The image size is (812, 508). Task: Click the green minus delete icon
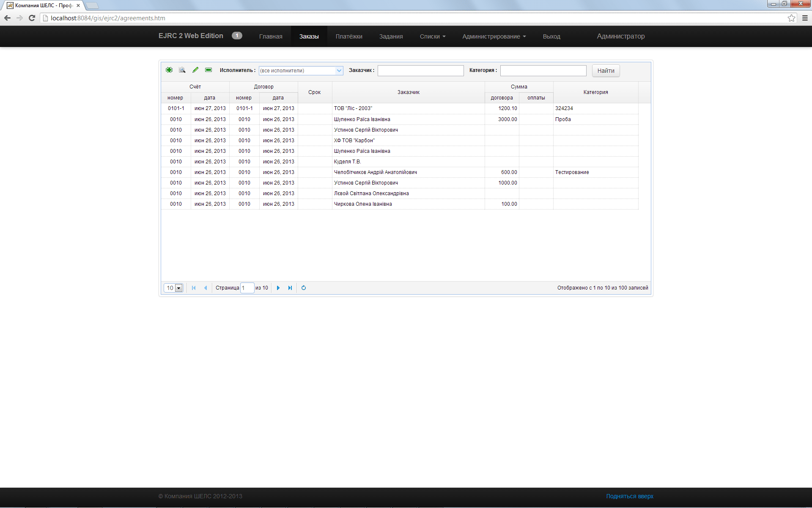point(208,70)
